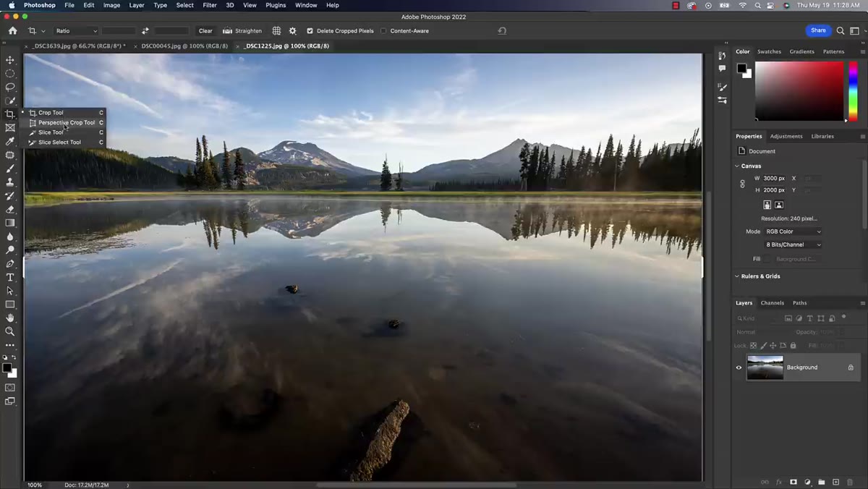This screenshot has height=489, width=868.
Task: Set canvas to portrait orientation
Action: 767,205
